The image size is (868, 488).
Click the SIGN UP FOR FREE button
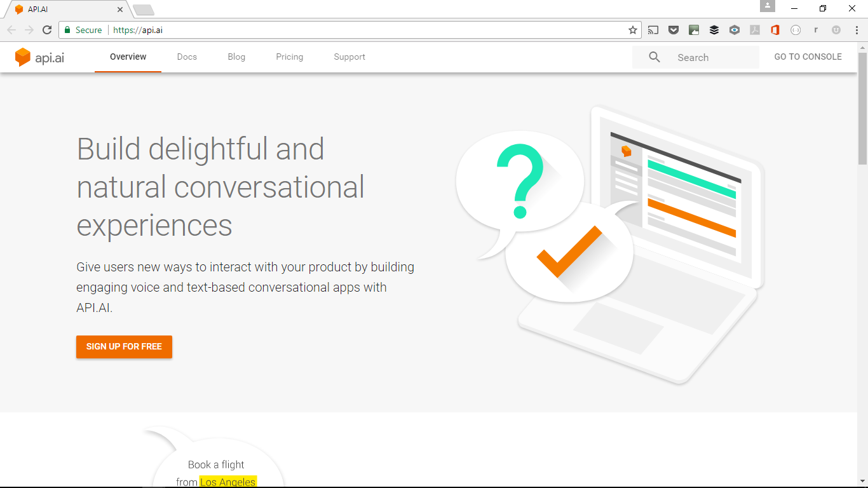tap(124, 347)
